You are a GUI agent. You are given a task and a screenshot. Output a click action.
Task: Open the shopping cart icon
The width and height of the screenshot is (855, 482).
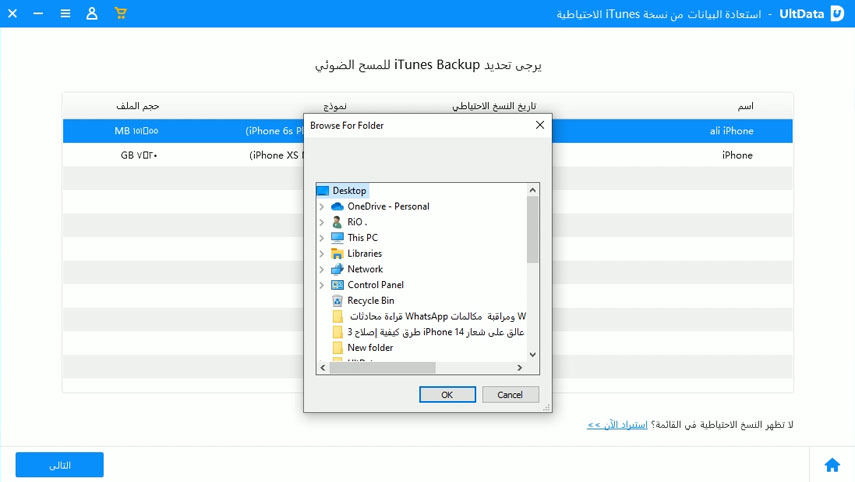[121, 13]
